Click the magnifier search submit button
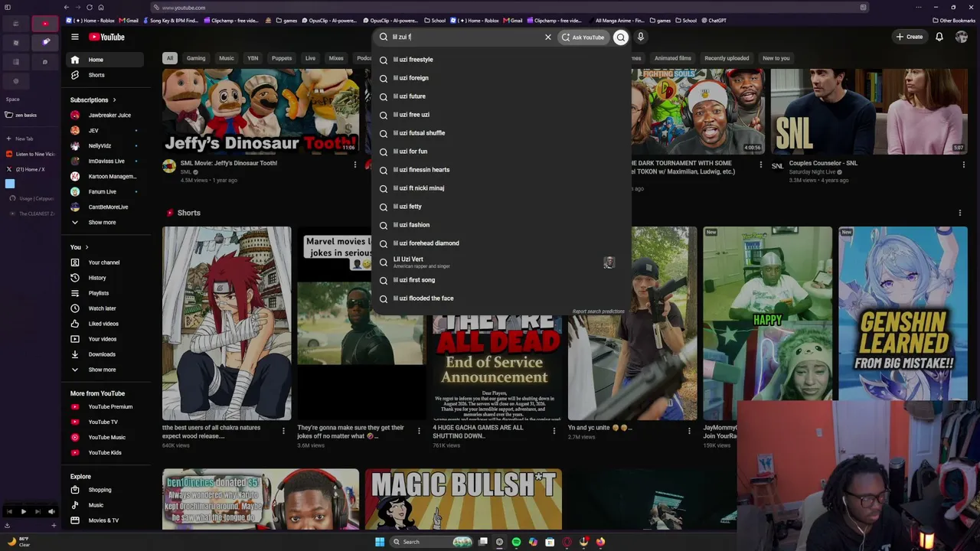 coord(621,37)
